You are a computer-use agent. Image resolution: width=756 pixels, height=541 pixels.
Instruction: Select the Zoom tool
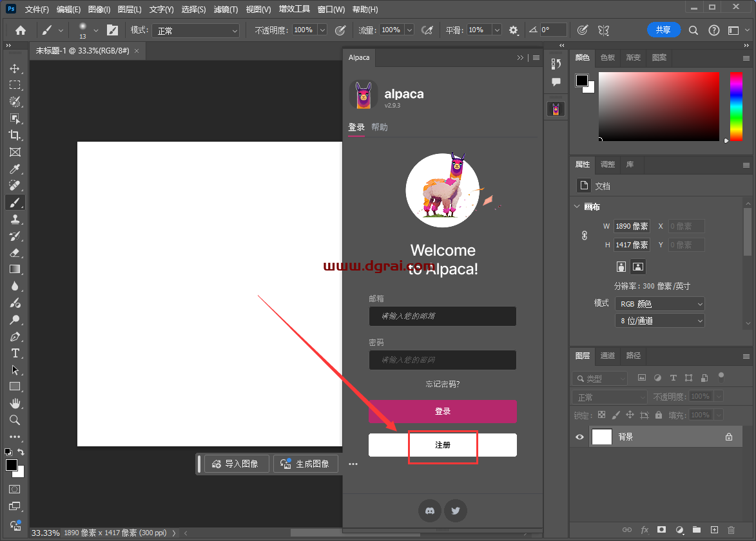pyautogui.click(x=15, y=420)
